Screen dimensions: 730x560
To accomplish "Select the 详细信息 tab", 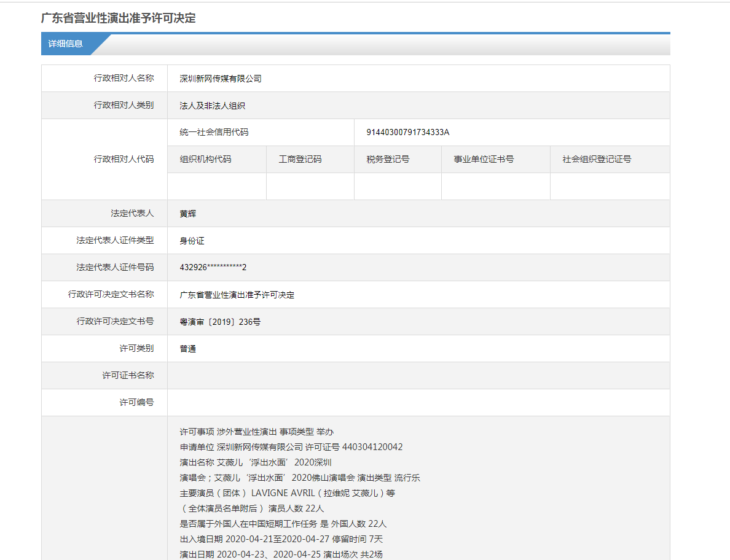I will pyautogui.click(x=65, y=44).
